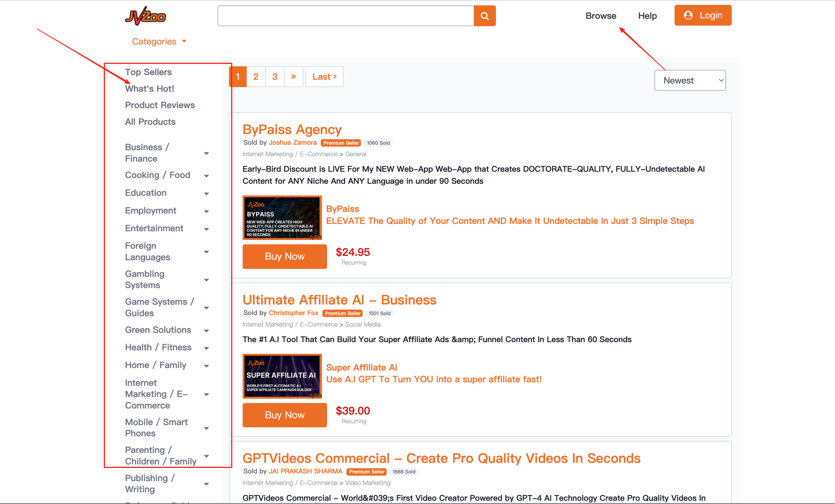Screen dimensions: 835x504
Task: Click the Login button
Action: 702,15
